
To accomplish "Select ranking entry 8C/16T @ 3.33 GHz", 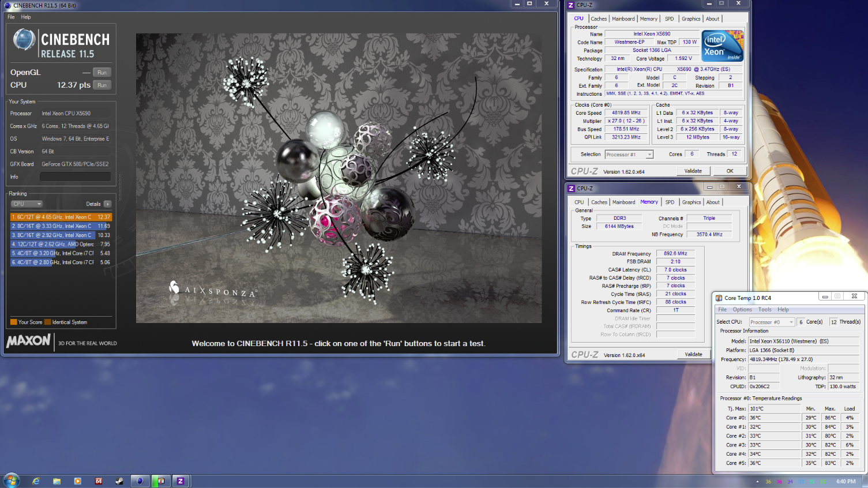I will (x=61, y=226).
